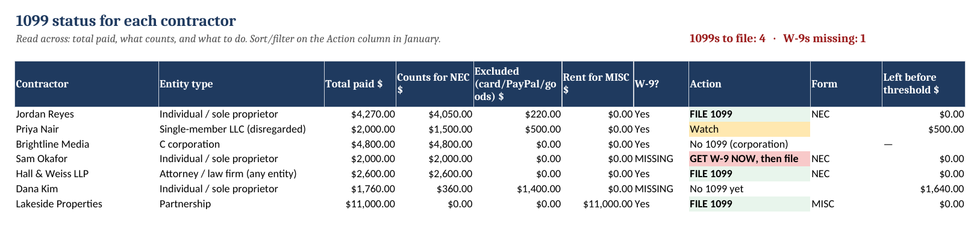
Task: Select Priya Nair's $500.00 excluded cell
Action: pyautogui.click(x=517, y=129)
